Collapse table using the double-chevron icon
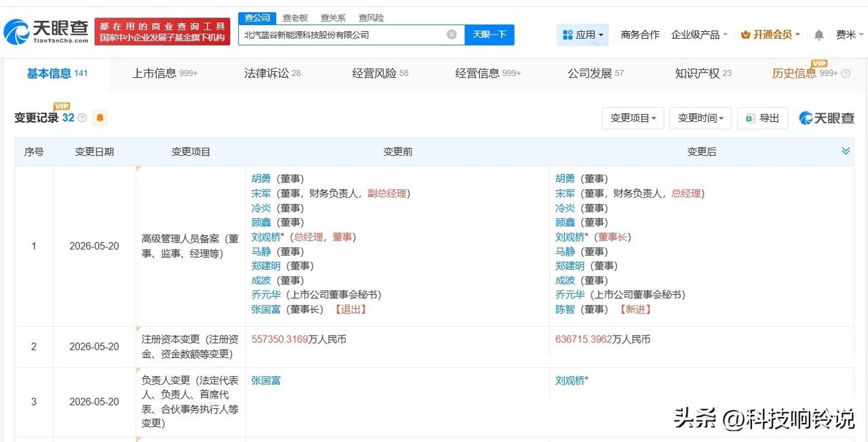 (846, 151)
